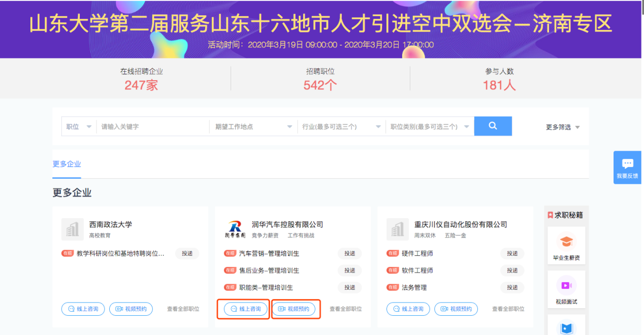
Task: Expand the 更多筛选 filter options
Action: (x=563, y=127)
